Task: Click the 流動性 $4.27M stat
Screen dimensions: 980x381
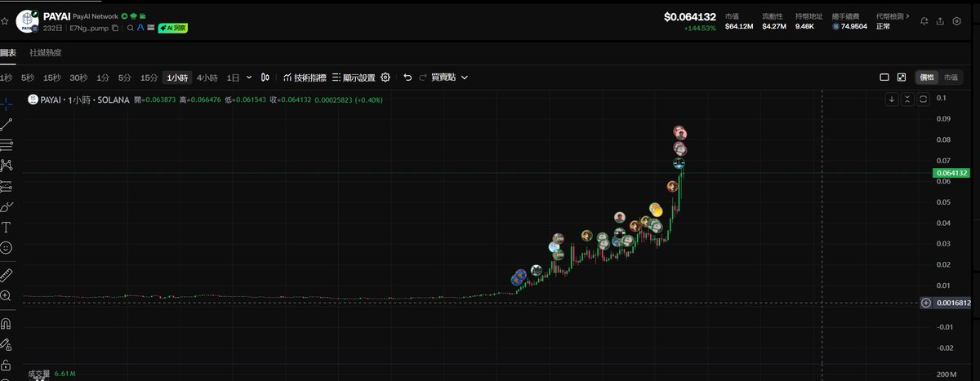Action: [x=774, y=21]
